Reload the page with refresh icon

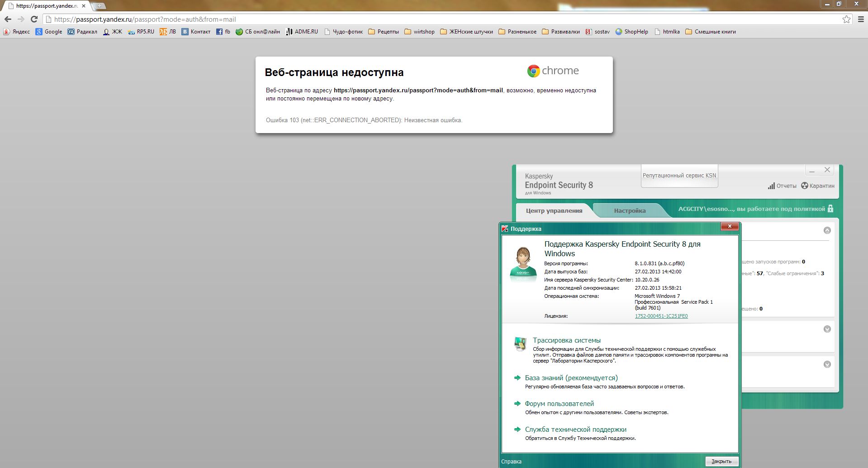pos(34,19)
